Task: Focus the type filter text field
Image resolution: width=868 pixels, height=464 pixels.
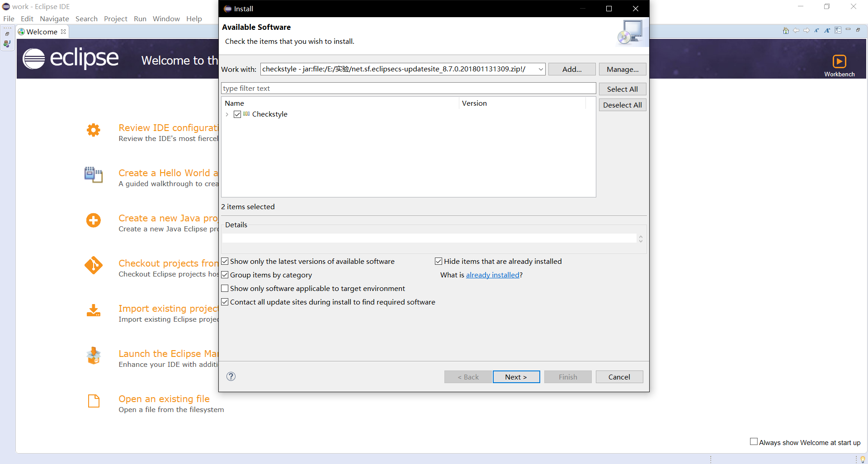Action: coord(409,88)
